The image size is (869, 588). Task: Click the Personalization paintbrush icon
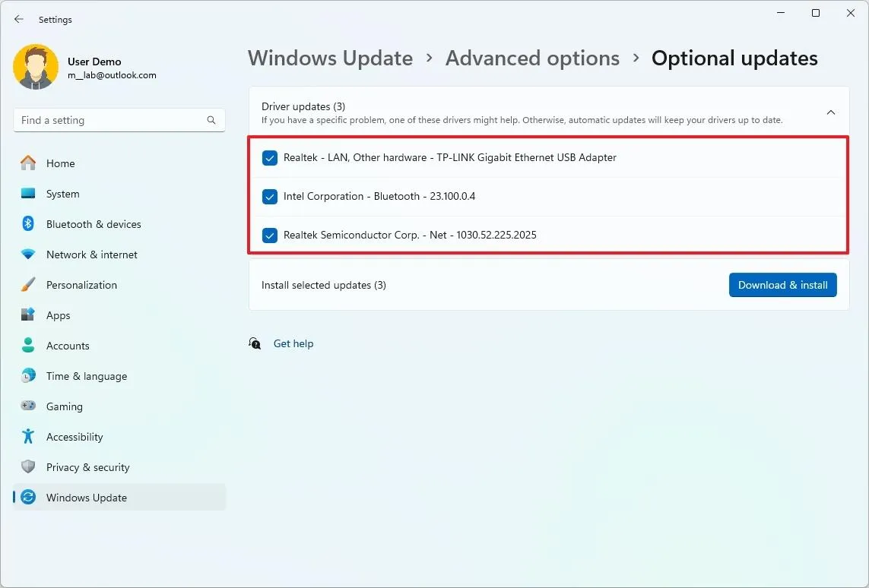[28, 285]
